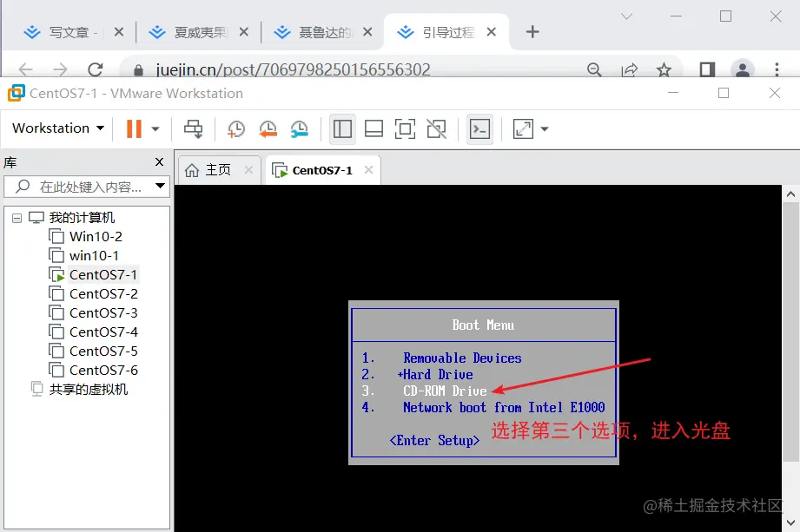The width and height of the screenshot is (800, 532).
Task: Close the 写文章 browser tab
Action: [x=119, y=32]
